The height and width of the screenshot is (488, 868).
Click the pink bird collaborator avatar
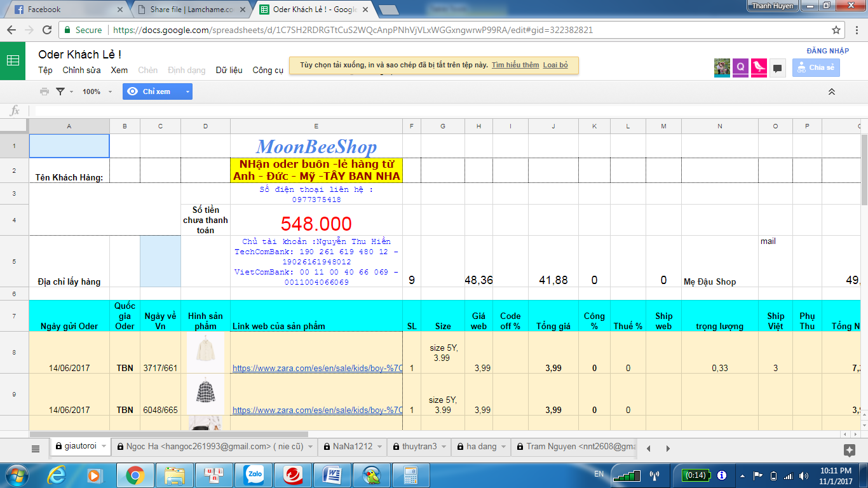pyautogui.click(x=759, y=67)
